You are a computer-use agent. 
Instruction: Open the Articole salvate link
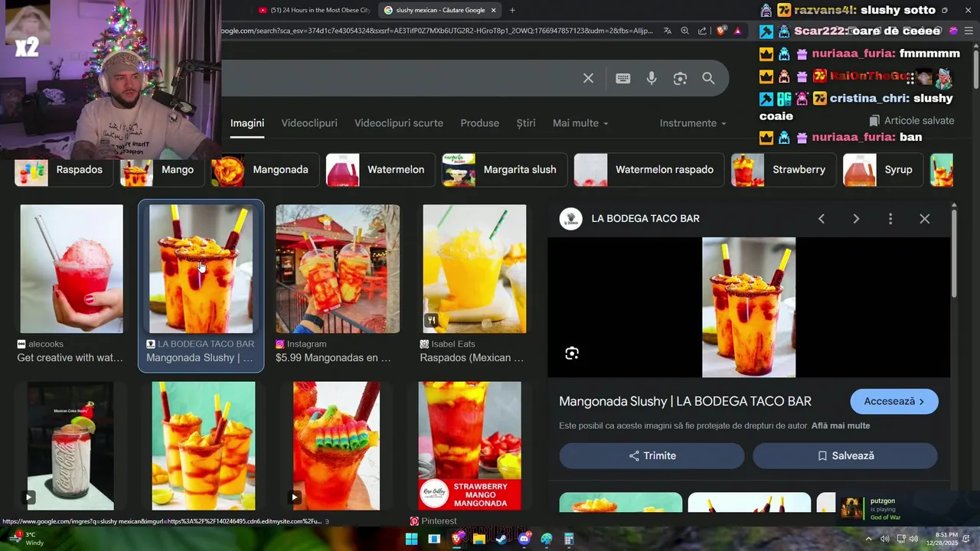click(912, 121)
